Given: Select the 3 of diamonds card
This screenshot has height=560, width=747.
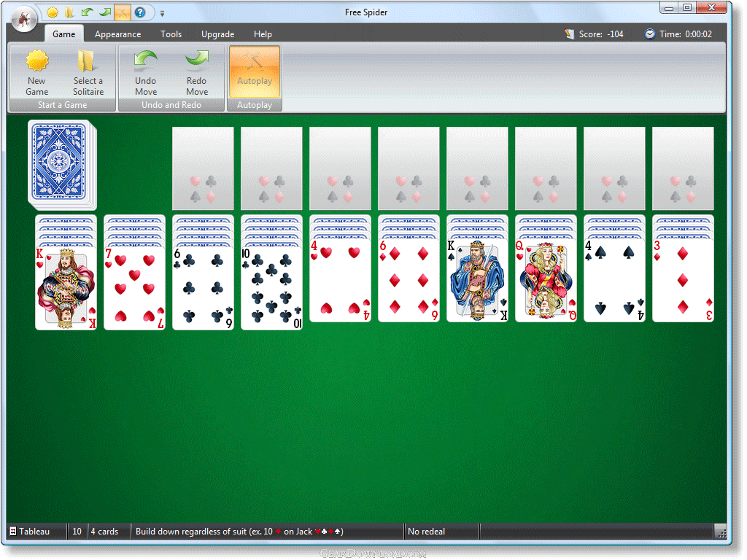Looking at the screenshot, I should [683, 280].
